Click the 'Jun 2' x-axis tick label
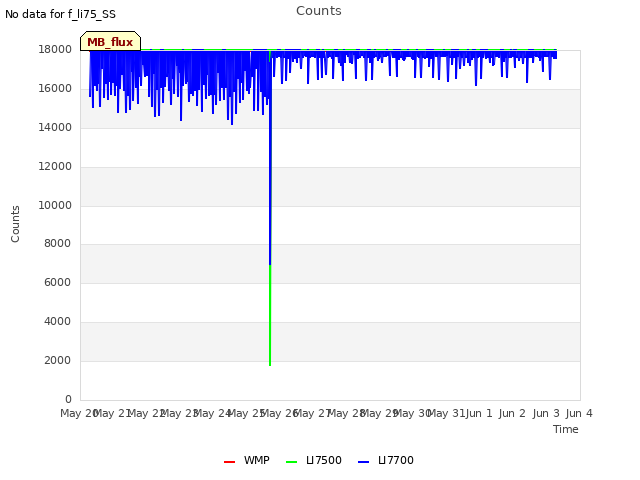The width and height of the screenshot is (640, 480). click(512, 413)
